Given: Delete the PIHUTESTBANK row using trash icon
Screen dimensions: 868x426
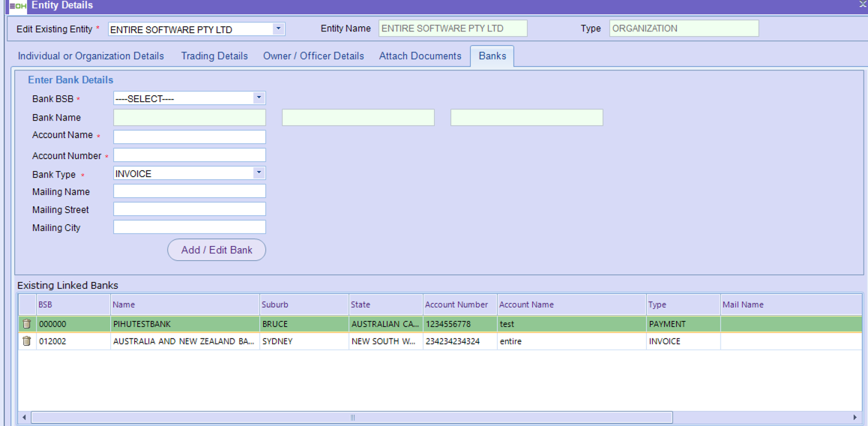Looking at the screenshot, I should [x=27, y=324].
